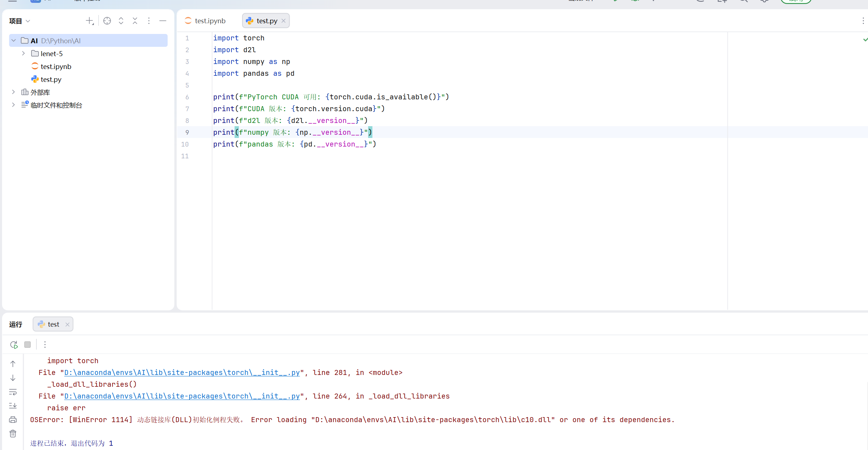Toggle scroll to end of console
The height and width of the screenshot is (450, 868).
(13, 406)
